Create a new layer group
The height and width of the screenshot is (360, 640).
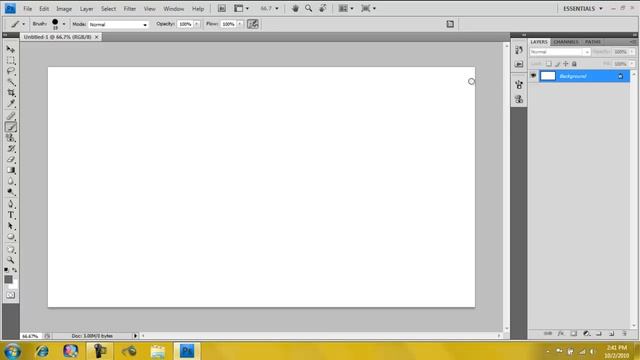pyautogui.click(x=599, y=333)
